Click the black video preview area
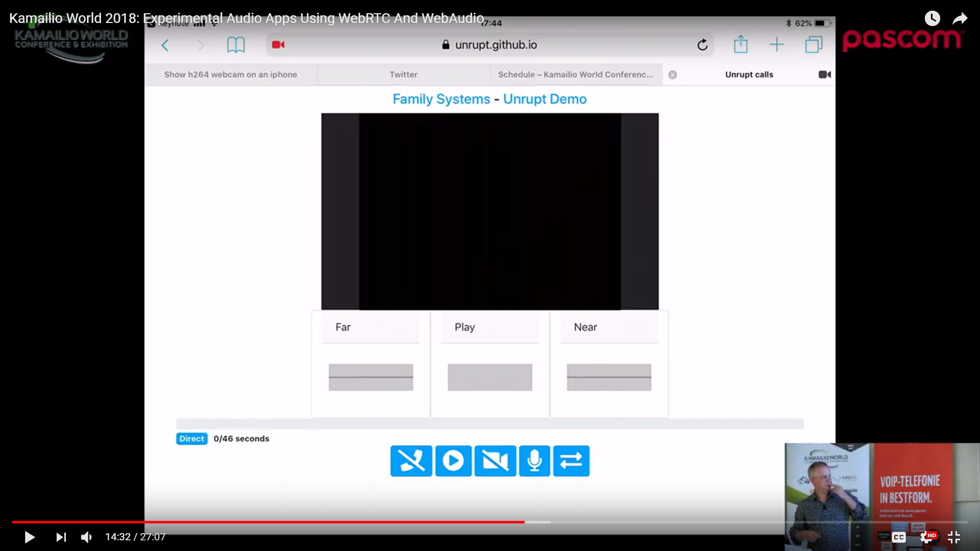The width and height of the screenshot is (980, 551). 490,212
